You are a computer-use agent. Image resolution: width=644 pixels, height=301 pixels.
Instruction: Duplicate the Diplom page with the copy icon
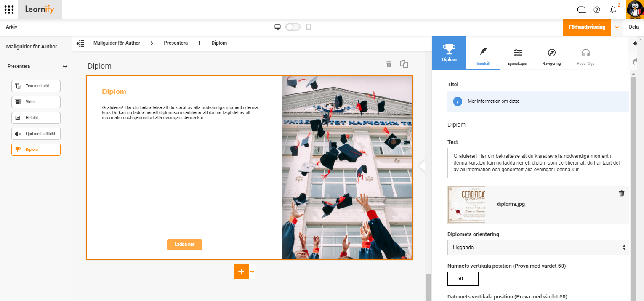click(x=404, y=64)
